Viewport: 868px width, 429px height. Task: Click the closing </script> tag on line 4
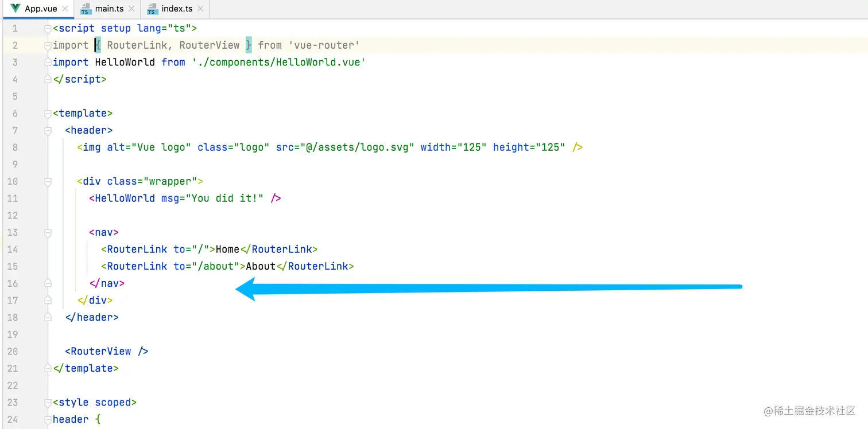pyautogui.click(x=80, y=79)
